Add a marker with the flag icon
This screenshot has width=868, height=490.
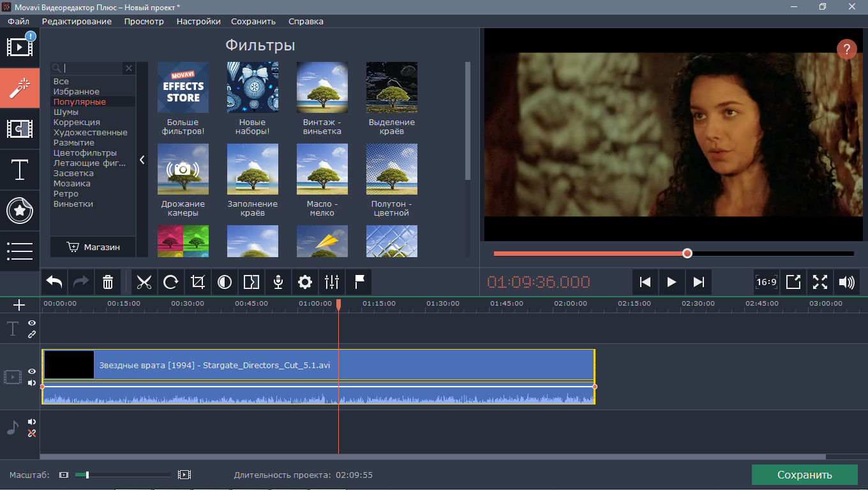[x=359, y=282]
